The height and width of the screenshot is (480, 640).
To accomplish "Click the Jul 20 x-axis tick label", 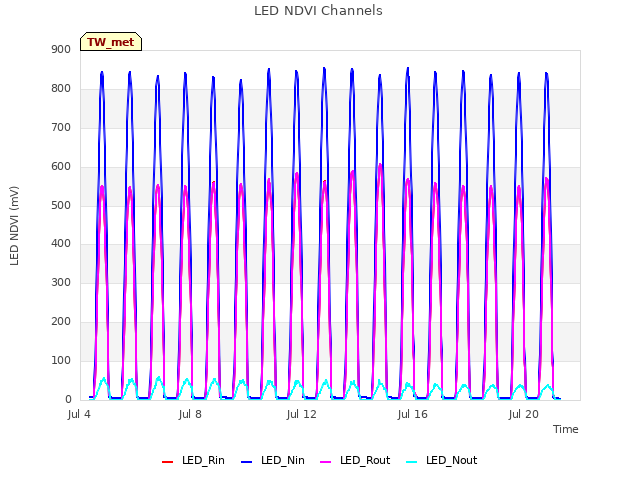I will pos(524,414).
